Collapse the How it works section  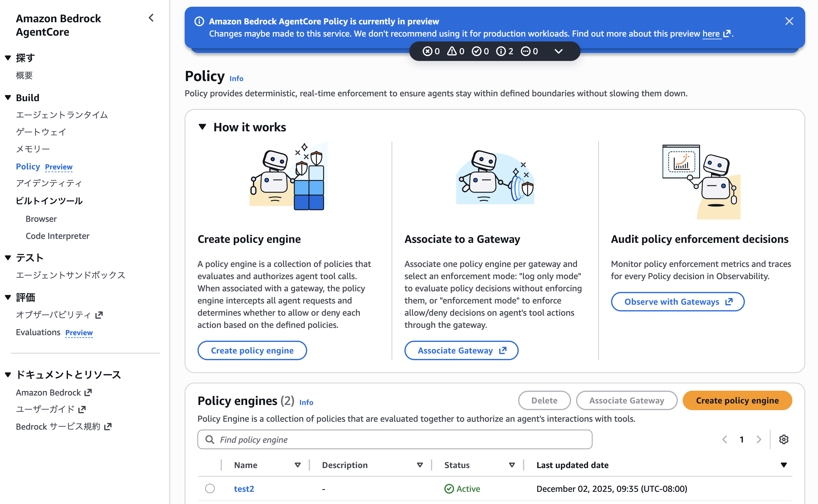point(202,127)
